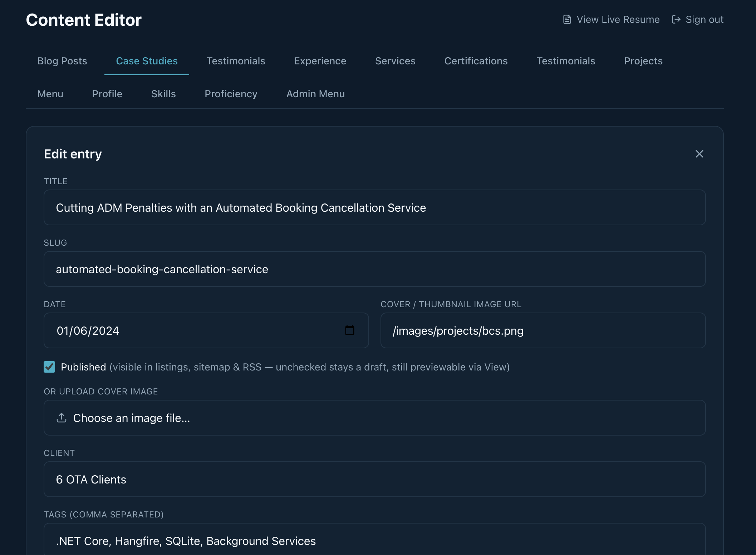Click the Date field showing 01/06/2024
The image size is (756, 555).
(x=206, y=330)
